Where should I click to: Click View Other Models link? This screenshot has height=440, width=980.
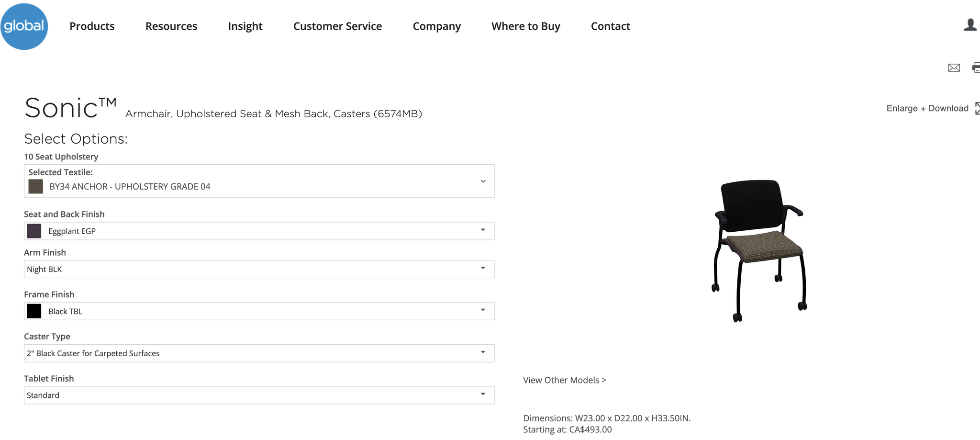point(565,380)
